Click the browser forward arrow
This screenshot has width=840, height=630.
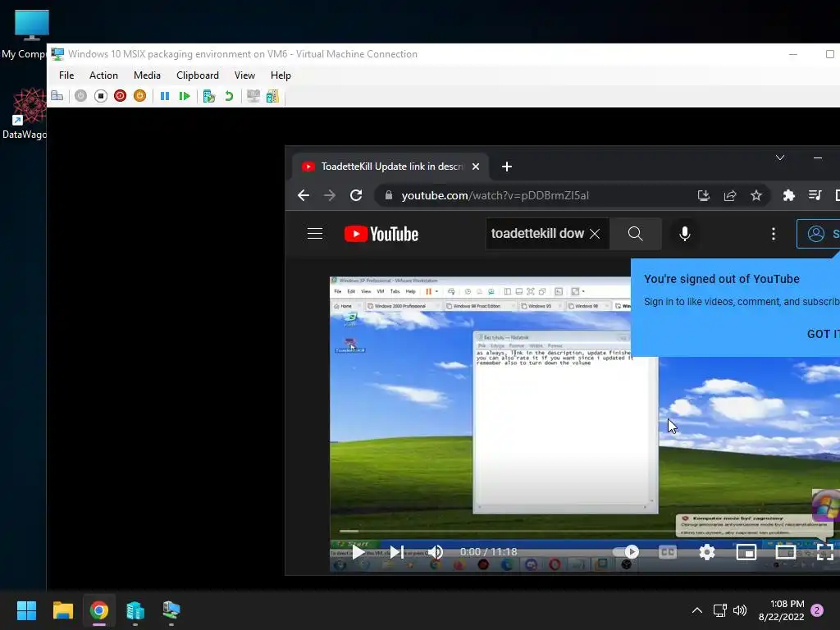330,195
